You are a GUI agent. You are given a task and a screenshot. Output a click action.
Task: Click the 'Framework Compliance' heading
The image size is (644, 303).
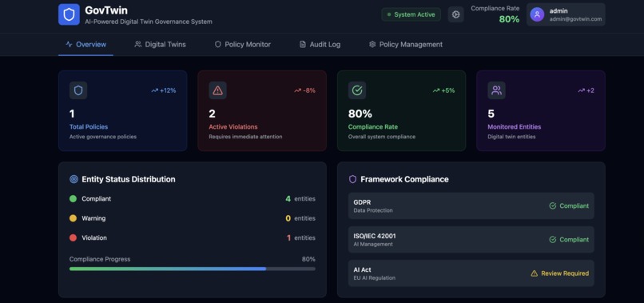click(404, 179)
